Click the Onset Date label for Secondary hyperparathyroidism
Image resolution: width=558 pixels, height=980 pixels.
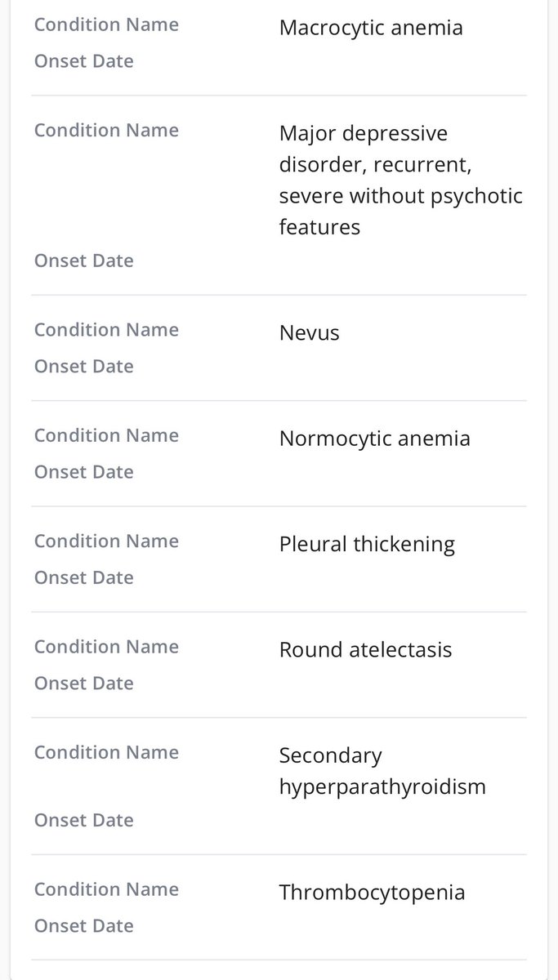pyautogui.click(x=83, y=820)
